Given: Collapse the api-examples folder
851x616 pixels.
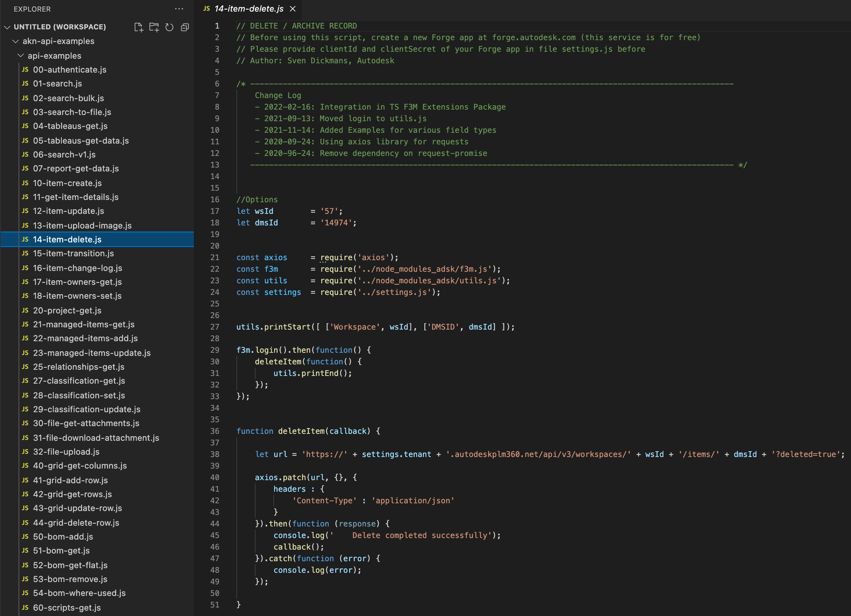Looking at the screenshot, I should coord(21,56).
